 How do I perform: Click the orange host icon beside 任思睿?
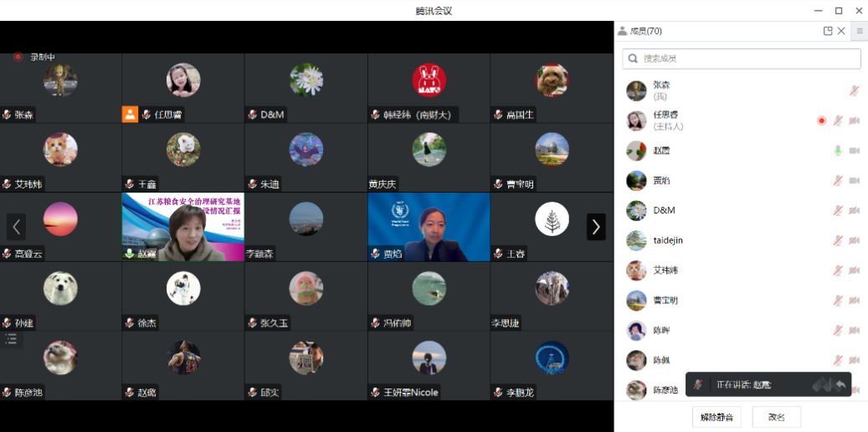[x=130, y=115]
